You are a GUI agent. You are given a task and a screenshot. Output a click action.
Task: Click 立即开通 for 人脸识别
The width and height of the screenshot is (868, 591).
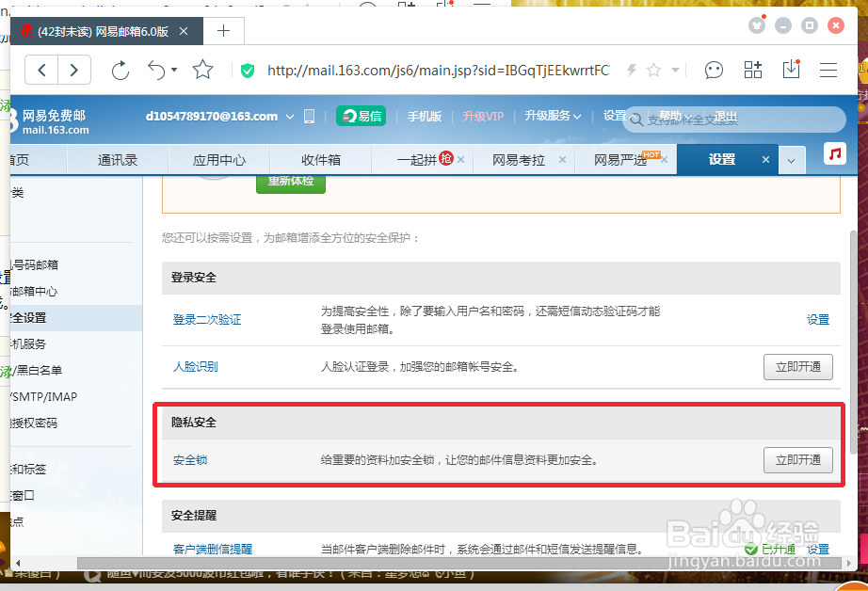click(797, 367)
